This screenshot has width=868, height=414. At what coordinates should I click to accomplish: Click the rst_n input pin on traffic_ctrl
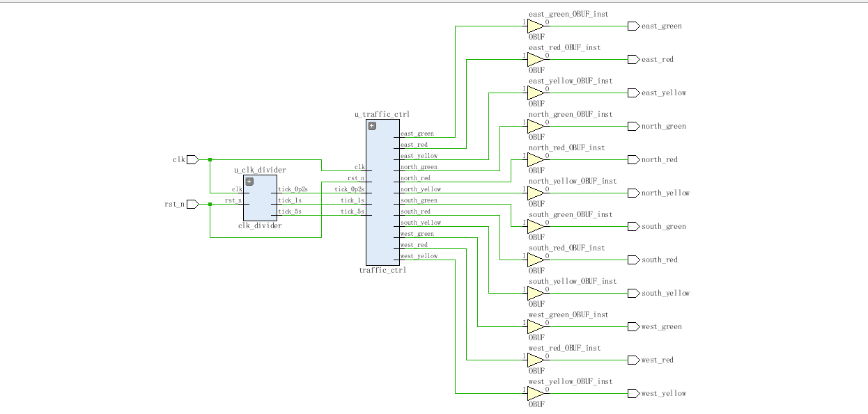357,178
